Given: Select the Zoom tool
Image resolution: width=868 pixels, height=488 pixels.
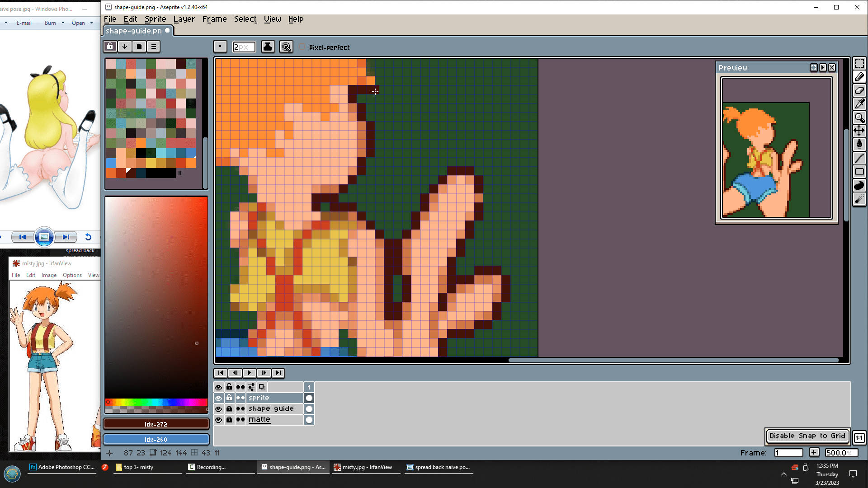Looking at the screenshot, I should tap(860, 117).
